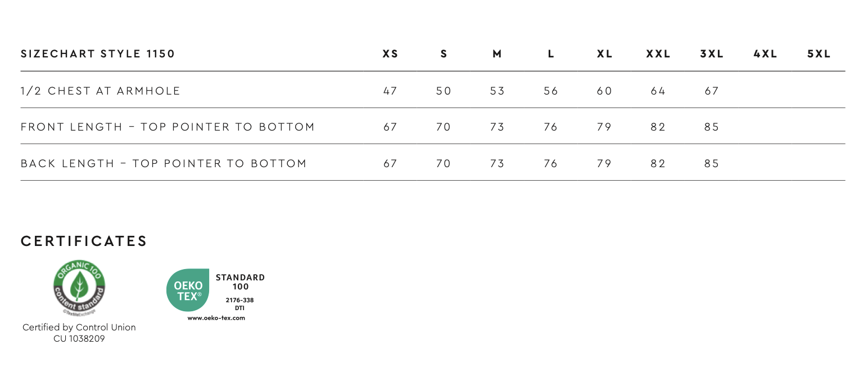The height and width of the screenshot is (376, 868).
Task: Select the 5XL size column header
Action: (x=819, y=54)
